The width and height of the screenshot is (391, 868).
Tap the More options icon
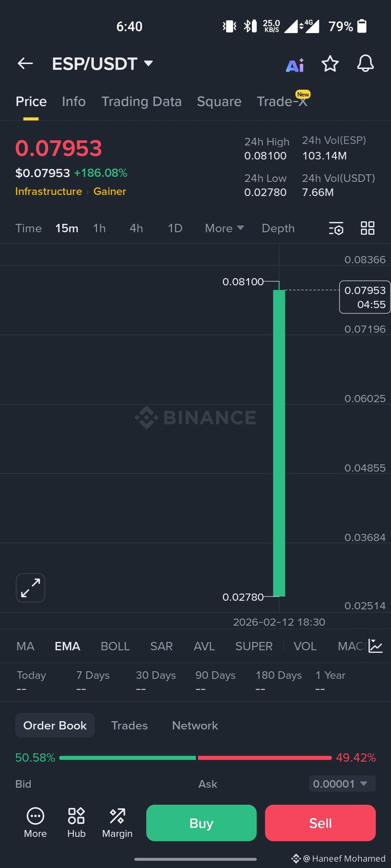35,823
